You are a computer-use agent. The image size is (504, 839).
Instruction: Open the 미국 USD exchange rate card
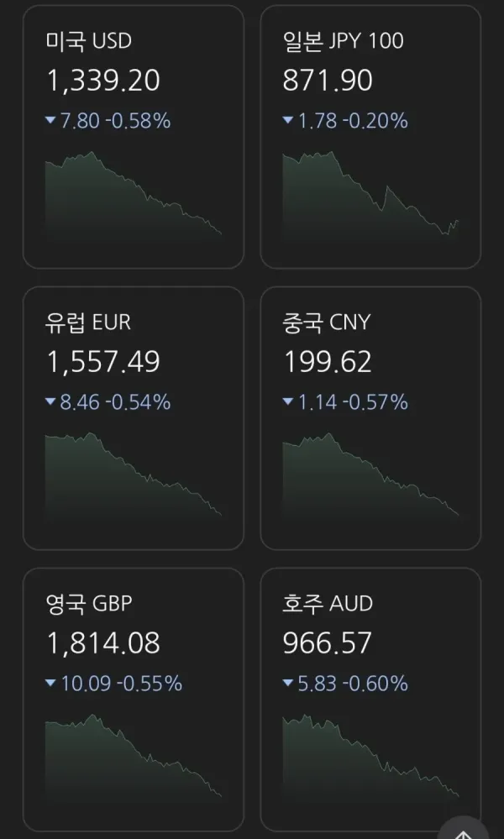tap(134, 136)
